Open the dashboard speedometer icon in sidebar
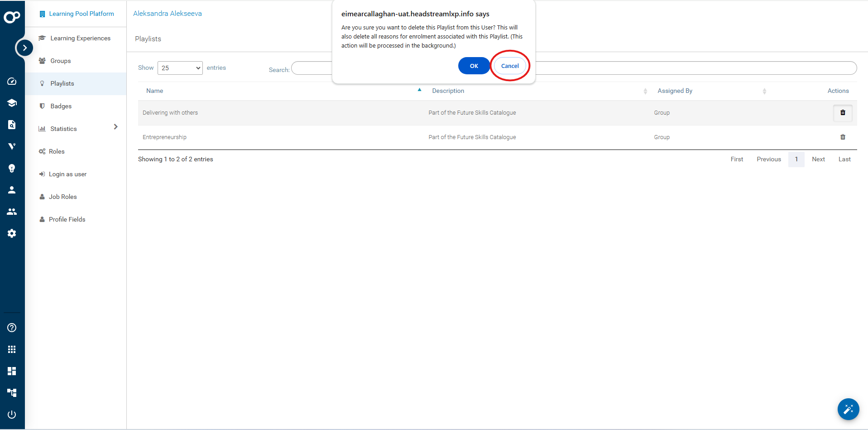Viewport: 868px width, 430px height. 12,82
